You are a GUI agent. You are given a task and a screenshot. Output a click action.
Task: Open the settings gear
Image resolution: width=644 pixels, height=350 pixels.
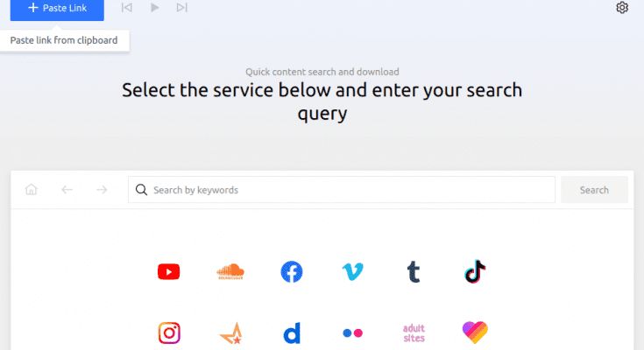pos(622,8)
